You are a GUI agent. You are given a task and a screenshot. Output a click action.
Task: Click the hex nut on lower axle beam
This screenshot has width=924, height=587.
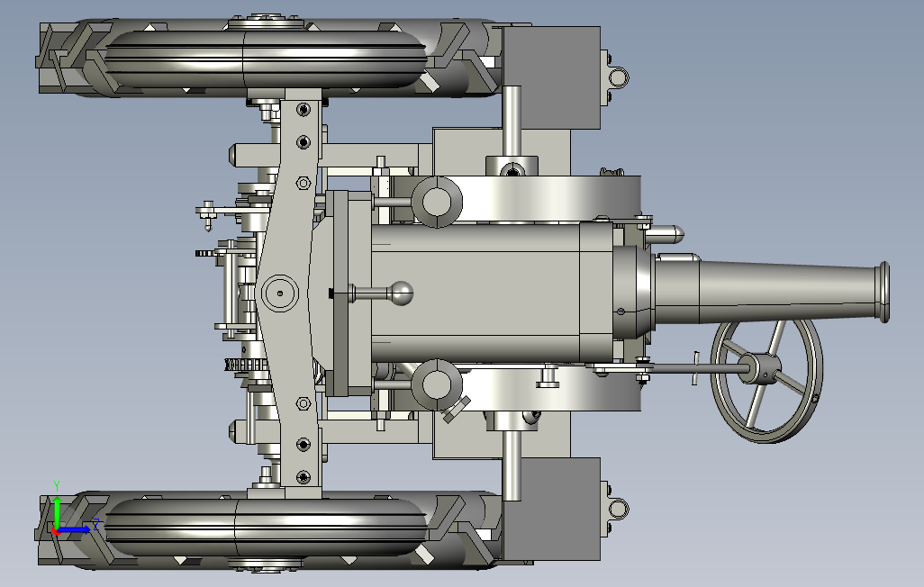tap(303, 403)
